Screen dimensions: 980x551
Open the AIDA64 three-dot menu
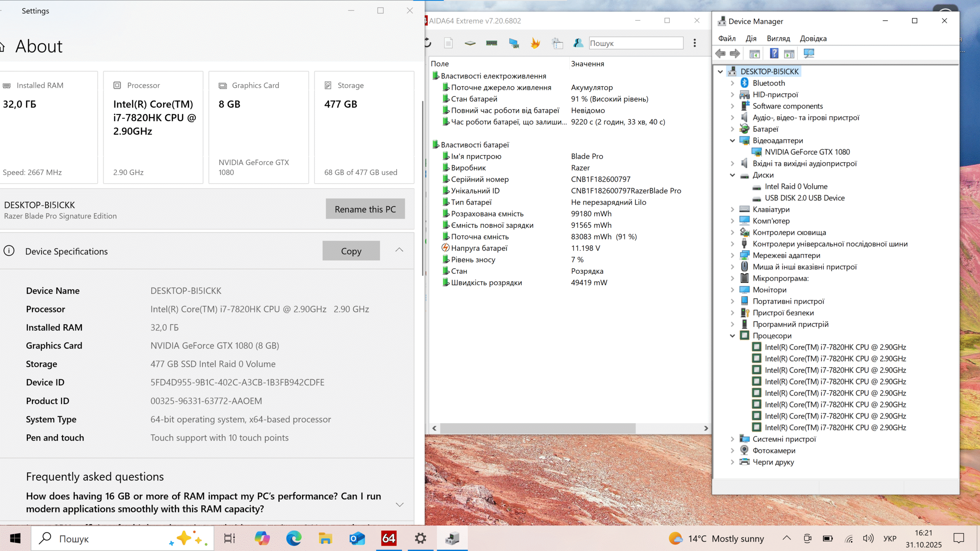pyautogui.click(x=694, y=43)
